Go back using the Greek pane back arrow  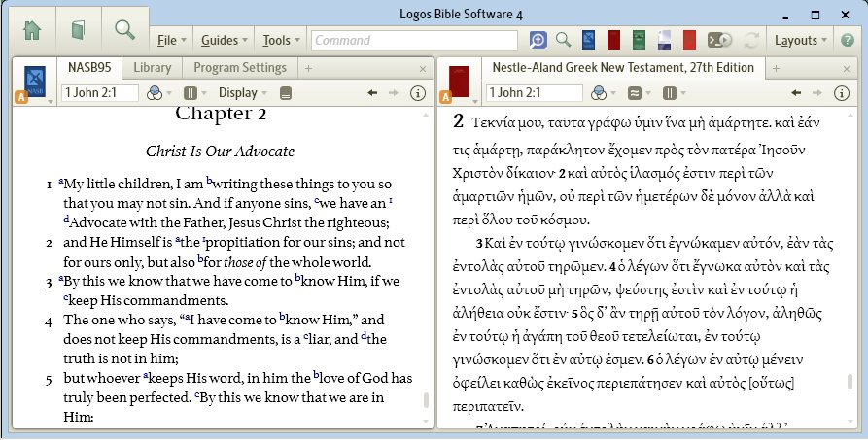point(796,93)
